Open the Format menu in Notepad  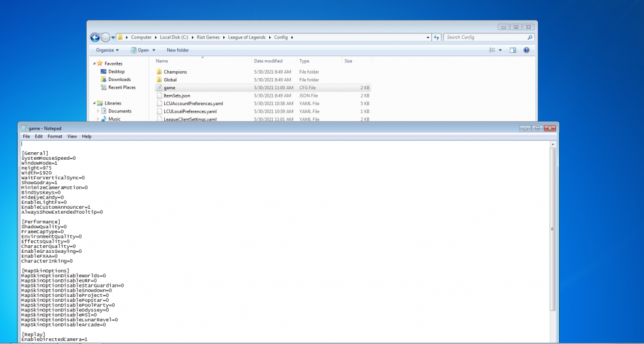point(55,136)
